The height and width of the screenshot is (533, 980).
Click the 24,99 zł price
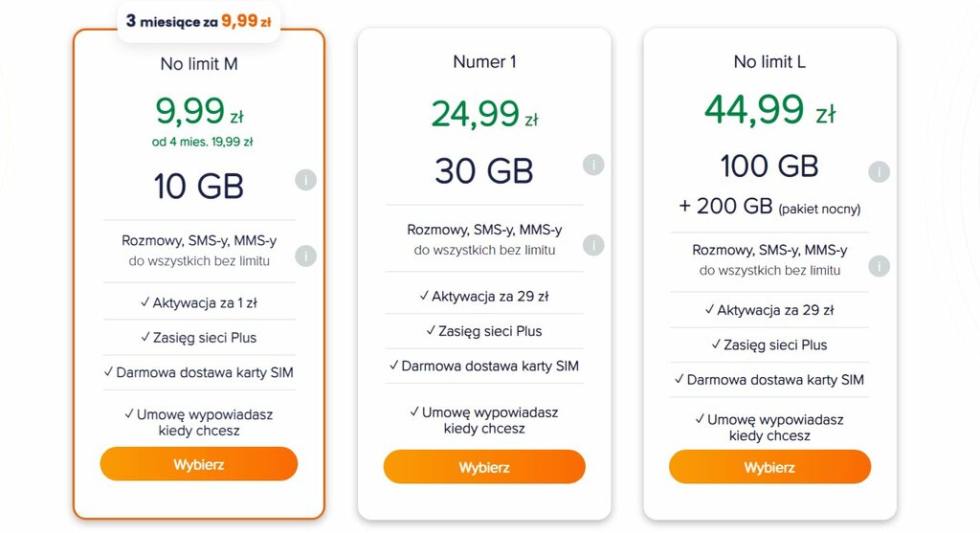484,115
